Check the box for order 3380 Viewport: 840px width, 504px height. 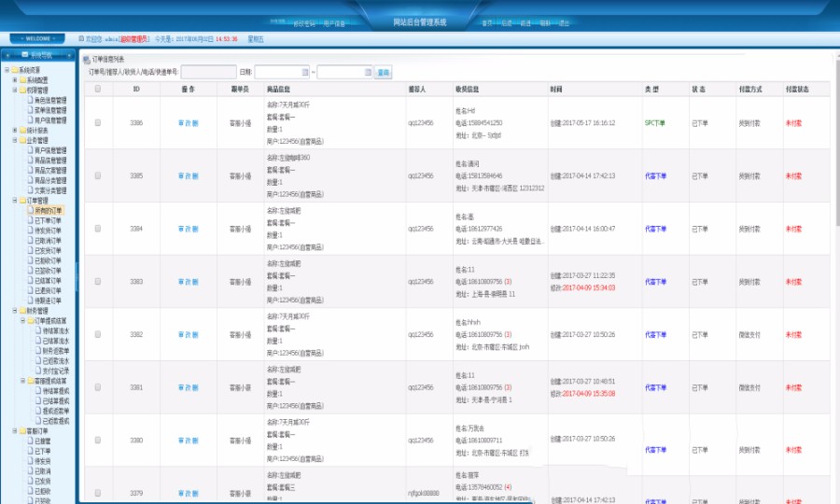click(x=97, y=440)
